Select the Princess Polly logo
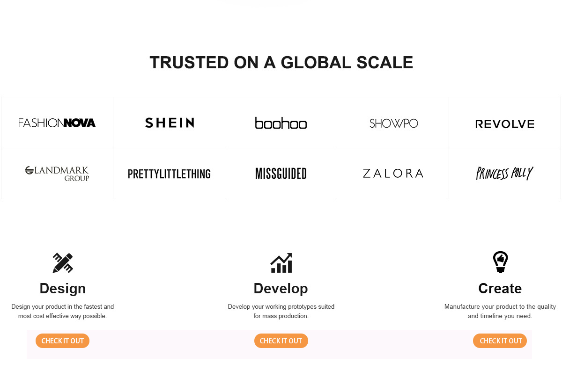The image size is (562, 392). (505, 174)
